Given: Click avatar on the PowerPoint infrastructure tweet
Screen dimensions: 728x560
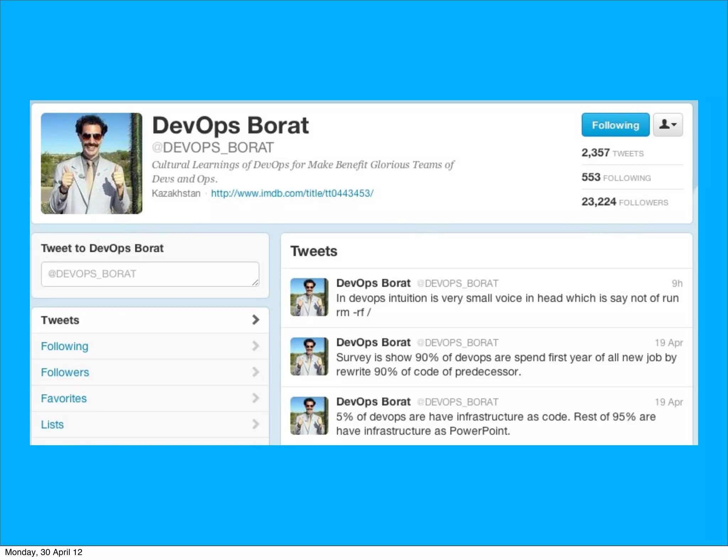Looking at the screenshot, I should coord(309,416).
